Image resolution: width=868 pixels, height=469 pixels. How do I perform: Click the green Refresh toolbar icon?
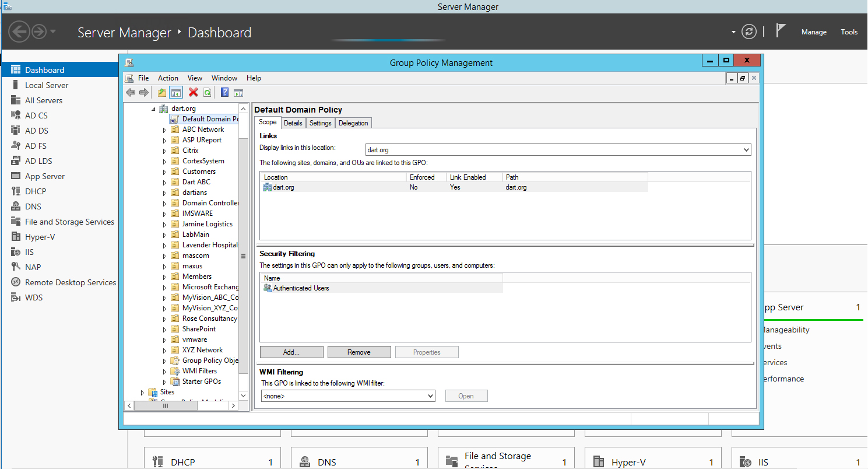(207, 92)
